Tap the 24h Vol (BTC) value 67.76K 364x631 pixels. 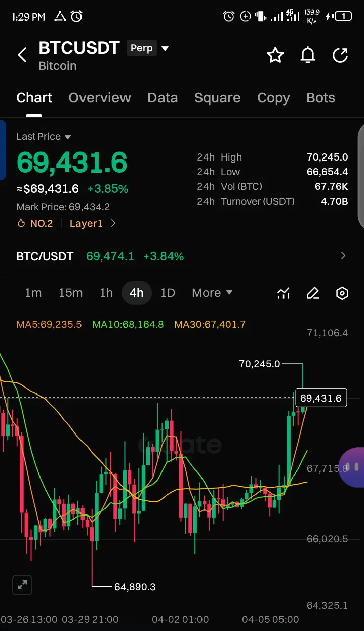331,186
